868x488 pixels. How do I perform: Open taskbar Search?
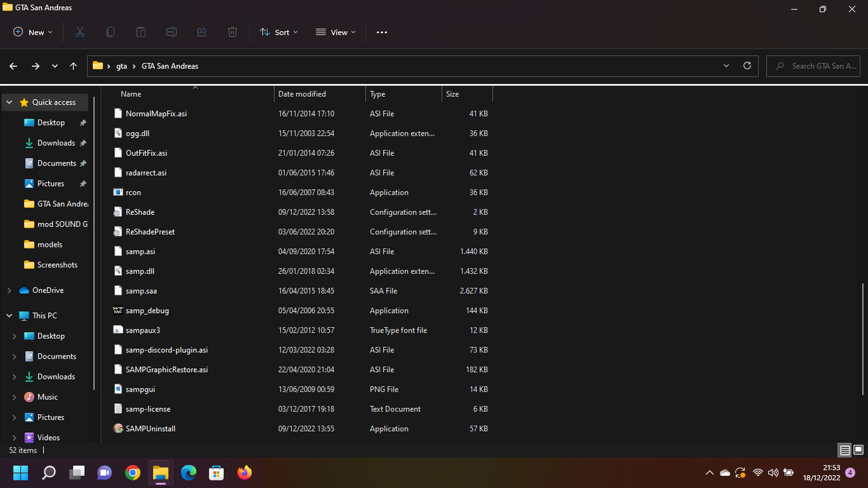click(x=49, y=472)
